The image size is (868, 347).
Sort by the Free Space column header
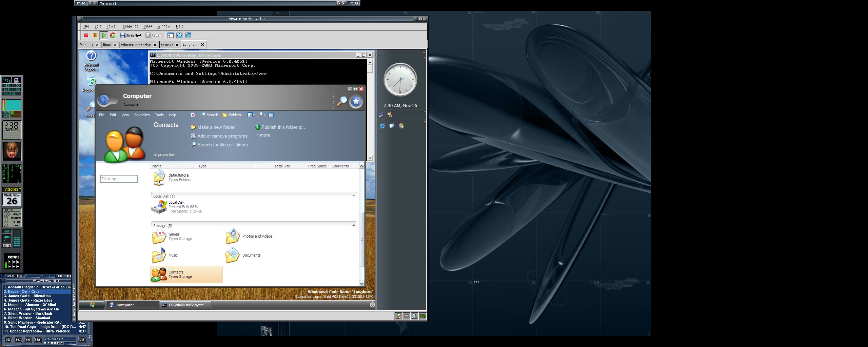(x=317, y=166)
